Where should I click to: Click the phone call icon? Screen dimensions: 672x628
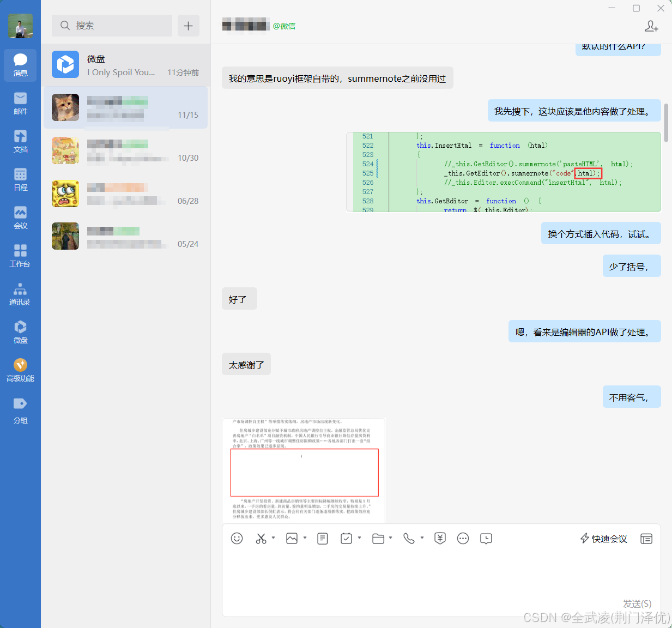[409, 539]
